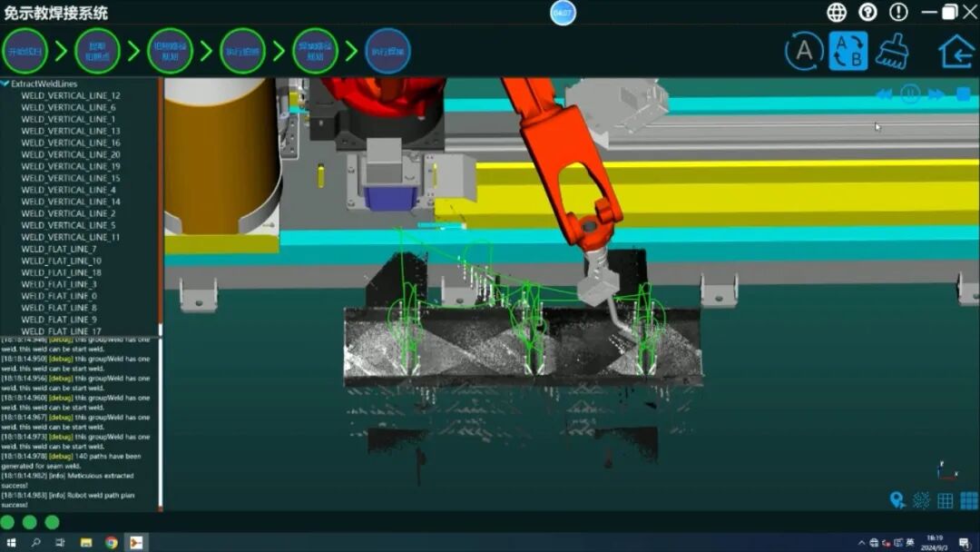
Task: Click the blue final workflow step circle
Action: pos(387,51)
